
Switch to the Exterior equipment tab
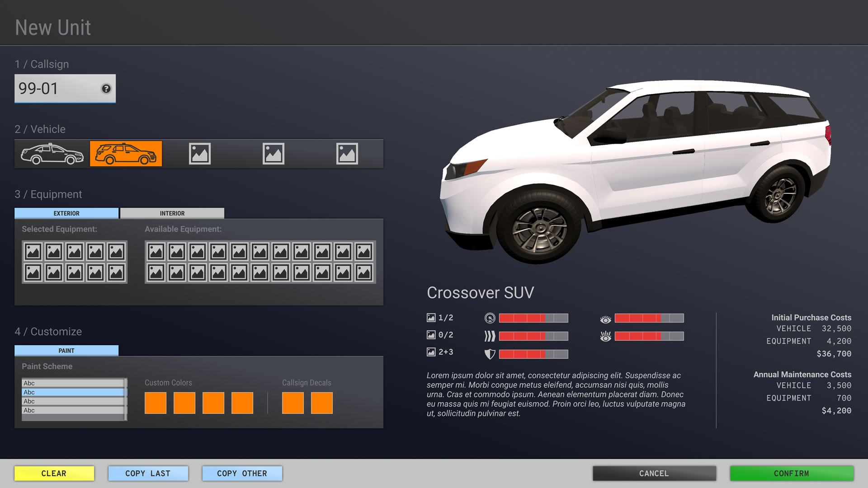pyautogui.click(x=66, y=213)
